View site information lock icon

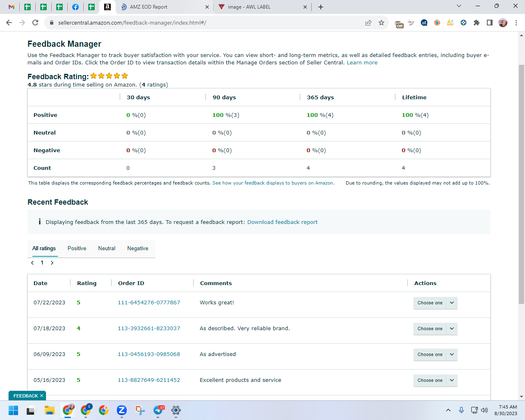(x=52, y=23)
